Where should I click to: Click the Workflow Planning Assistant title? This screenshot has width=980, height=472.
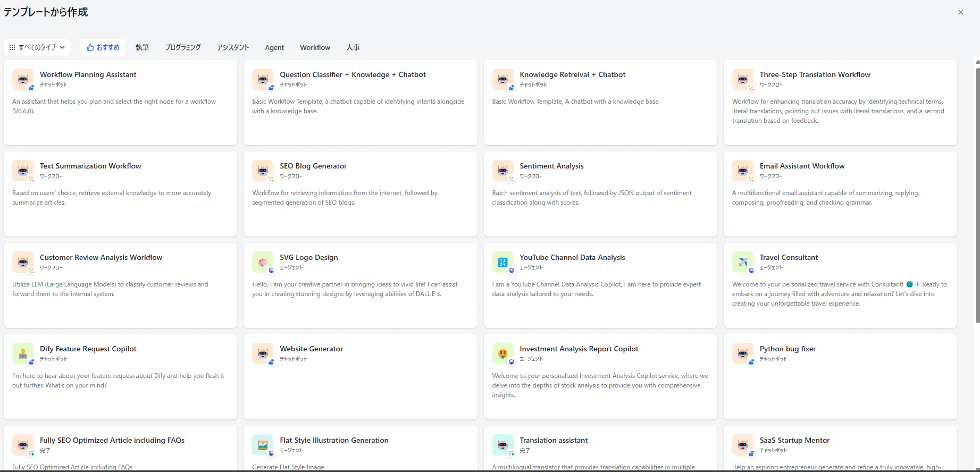88,74
